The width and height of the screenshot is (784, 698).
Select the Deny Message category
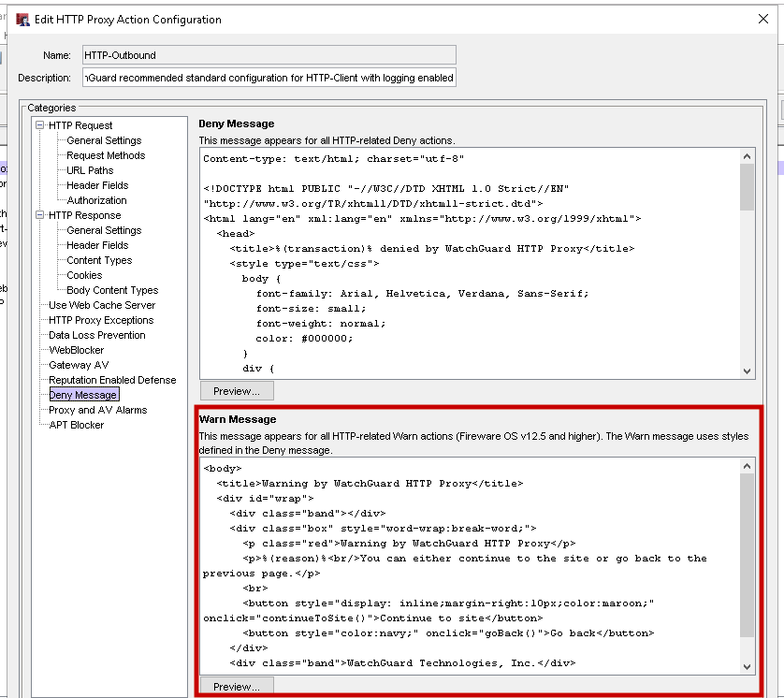coord(83,395)
